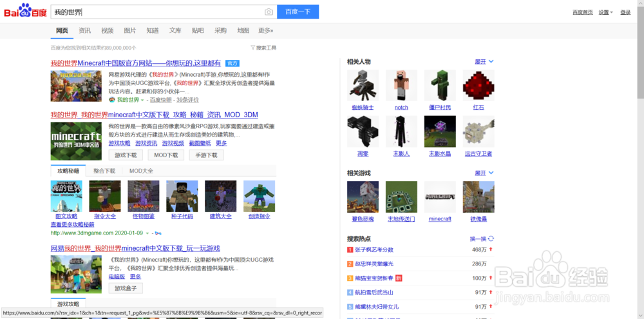
Task: Click the 游戏盒子 button
Action: pyautogui.click(x=126, y=288)
